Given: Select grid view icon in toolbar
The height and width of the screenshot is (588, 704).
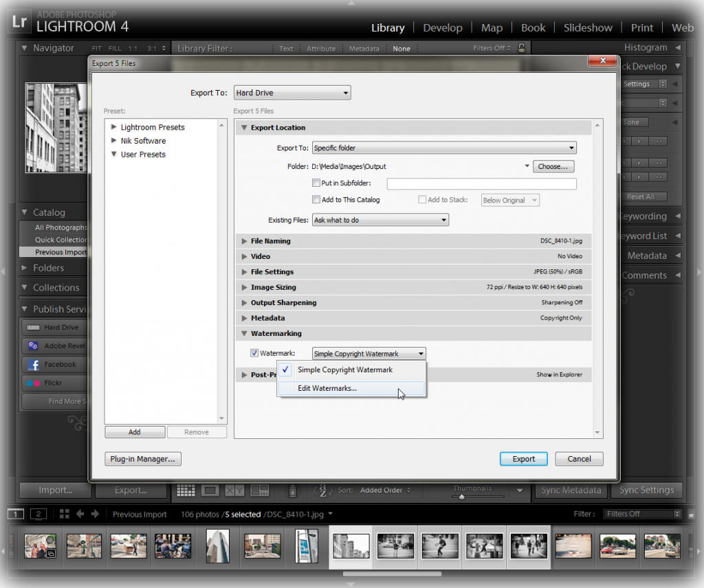Looking at the screenshot, I should [186, 490].
